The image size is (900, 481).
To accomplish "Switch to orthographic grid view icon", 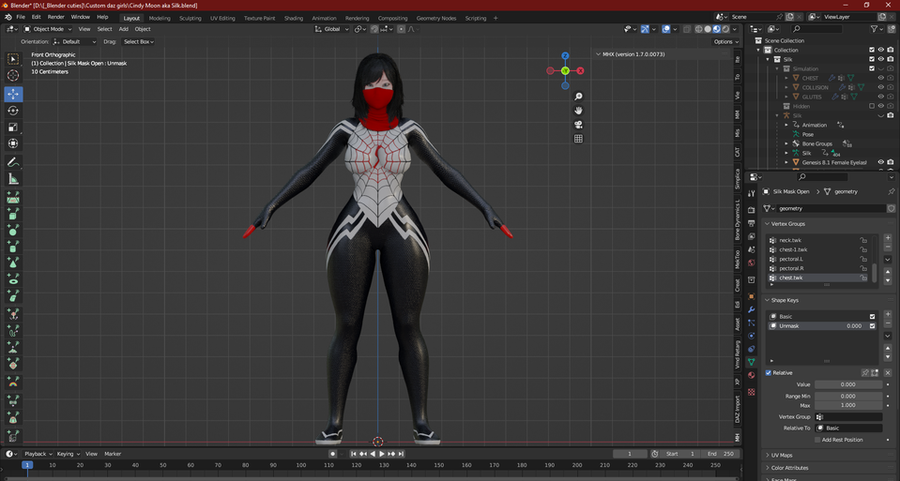I will (x=578, y=138).
